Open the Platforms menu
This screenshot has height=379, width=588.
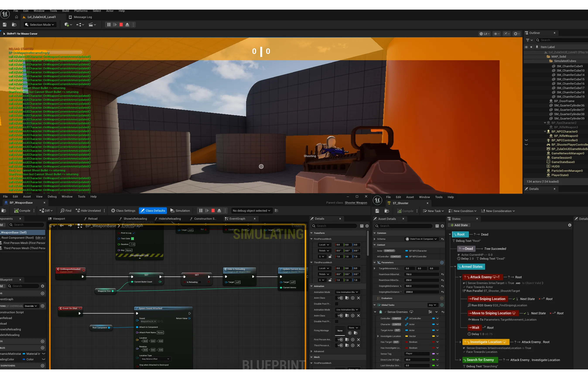tap(81, 11)
